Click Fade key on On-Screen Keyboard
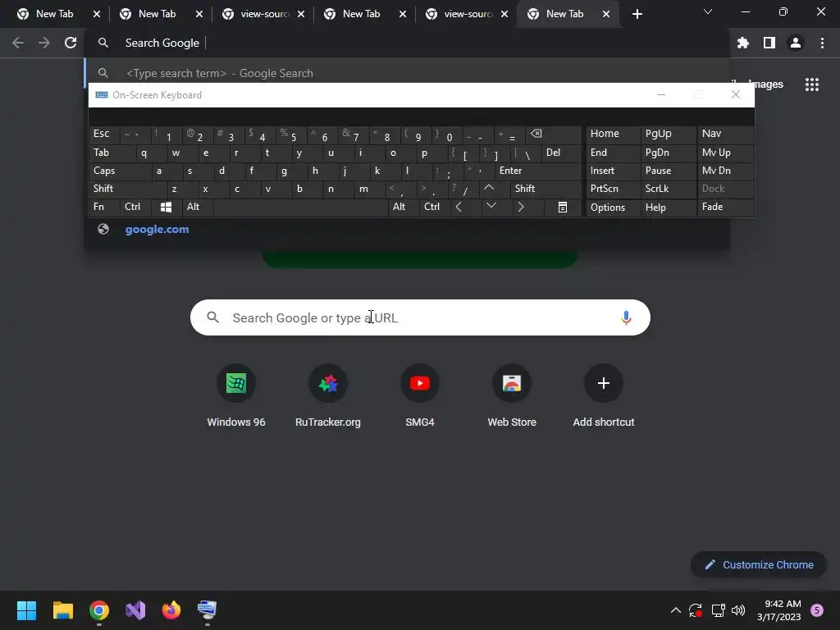Viewport: 840px width, 630px height. 726,207
